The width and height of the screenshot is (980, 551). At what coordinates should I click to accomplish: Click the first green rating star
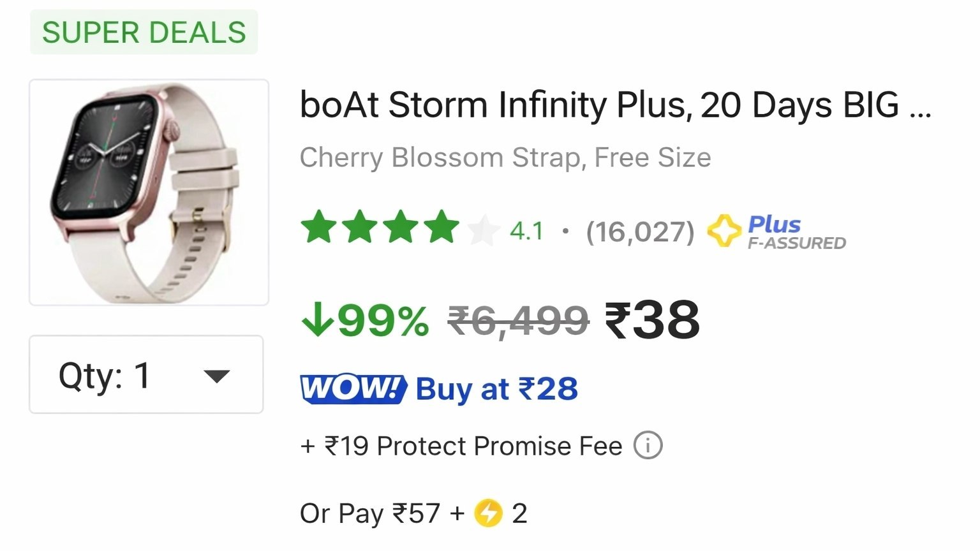[x=318, y=227]
